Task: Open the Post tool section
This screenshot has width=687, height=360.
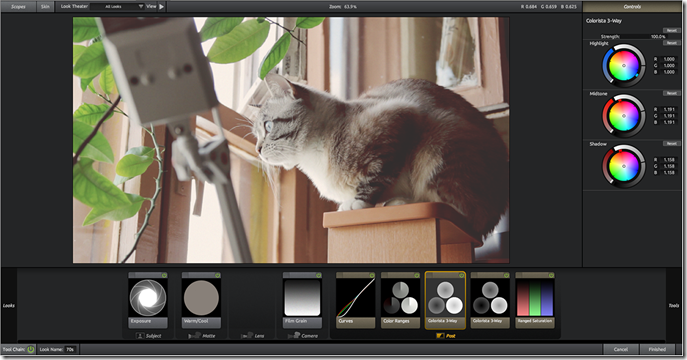Action: coord(446,335)
